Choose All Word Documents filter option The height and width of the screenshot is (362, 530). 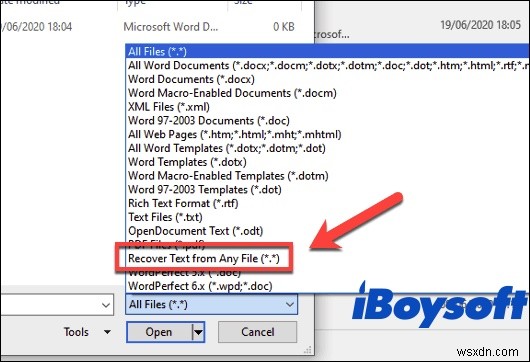click(x=327, y=65)
